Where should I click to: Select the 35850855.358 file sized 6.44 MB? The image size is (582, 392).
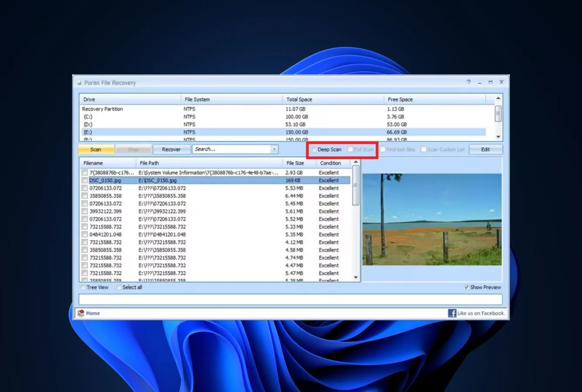[x=105, y=196]
